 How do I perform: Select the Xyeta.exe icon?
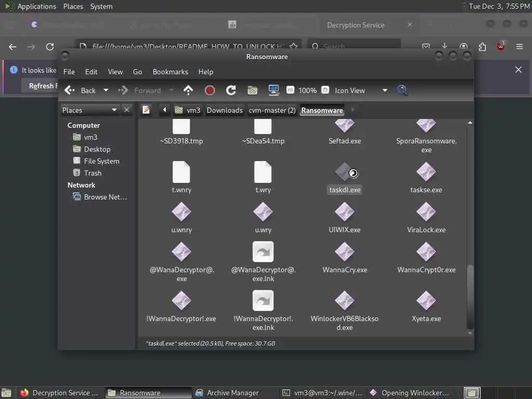pos(426,301)
